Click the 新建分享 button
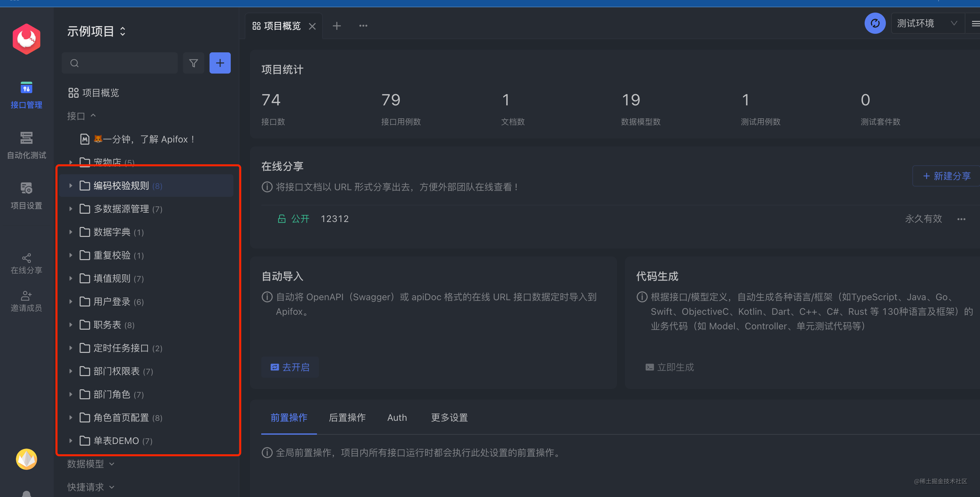This screenshot has height=497, width=980. 947,176
